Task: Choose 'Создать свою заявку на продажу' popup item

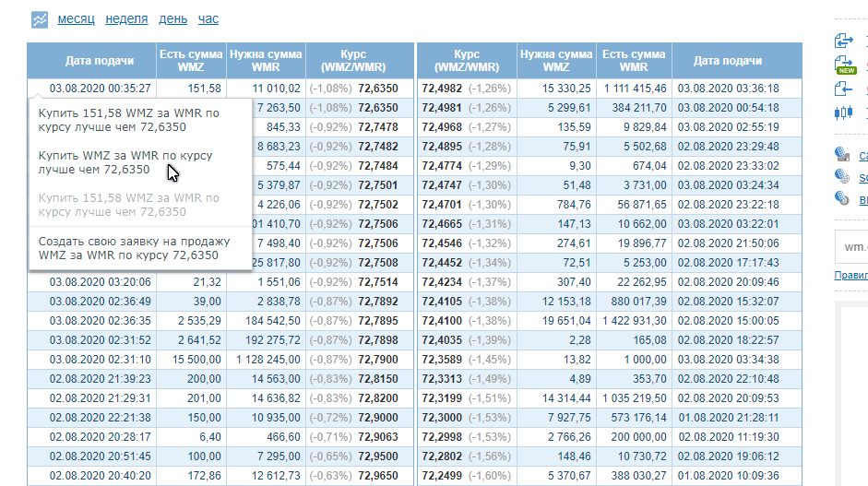Action: (134, 249)
